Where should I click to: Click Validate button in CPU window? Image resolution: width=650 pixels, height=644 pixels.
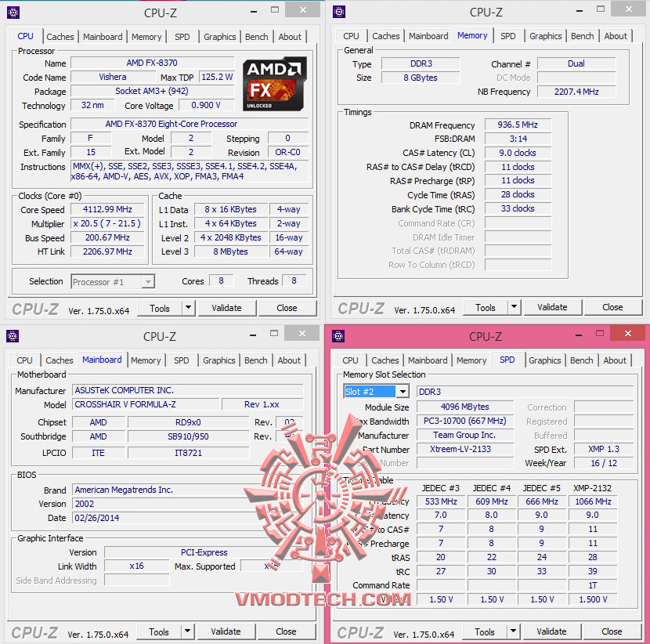point(227,308)
